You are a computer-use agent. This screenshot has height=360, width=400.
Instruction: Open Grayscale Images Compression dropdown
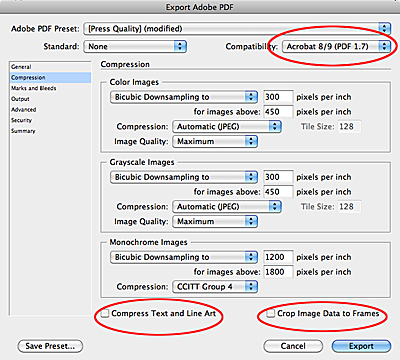coord(227,207)
